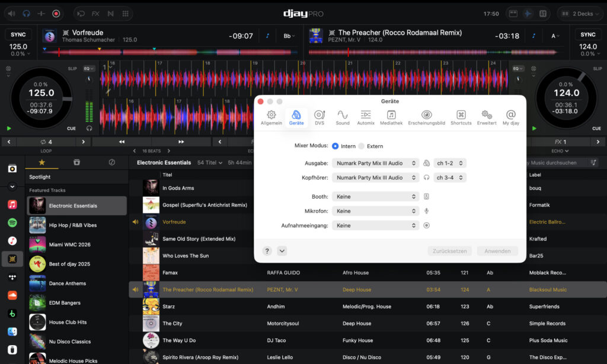Skip forward with the fast-forward button

click(181, 142)
